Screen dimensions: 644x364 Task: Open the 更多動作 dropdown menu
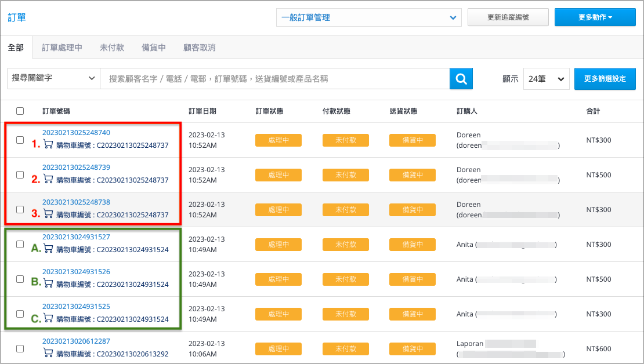pyautogui.click(x=595, y=17)
